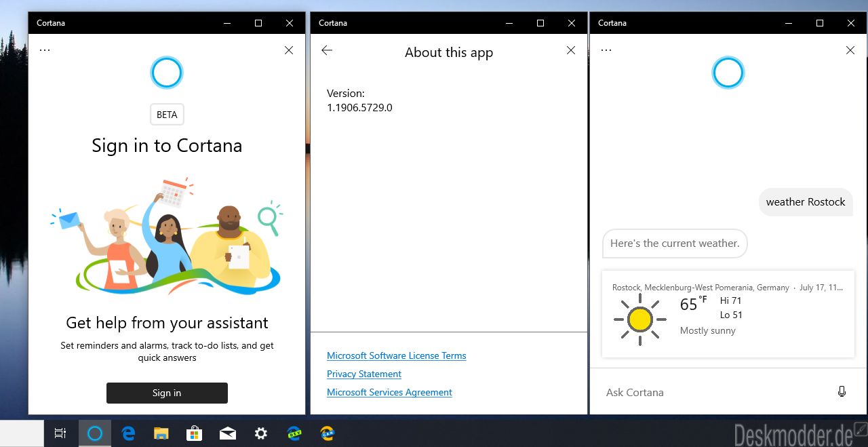Launch Edge Dev from the taskbar

coord(294,433)
